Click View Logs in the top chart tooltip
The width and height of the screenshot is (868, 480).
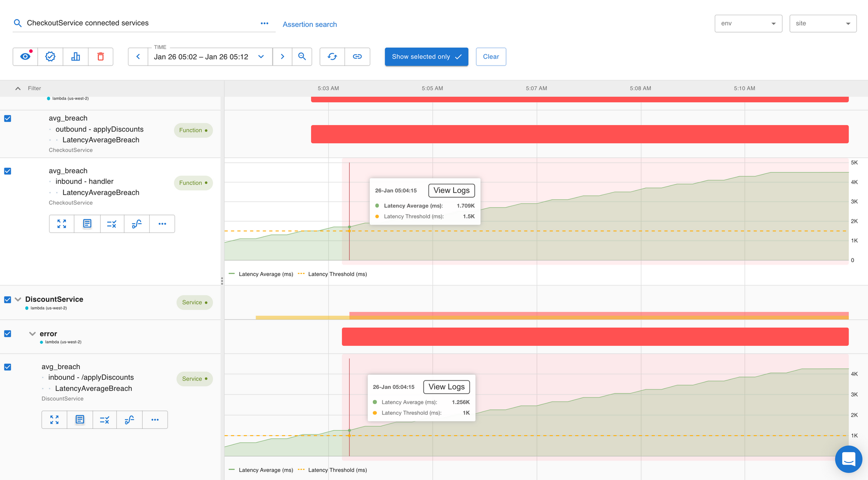click(x=451, y=190)
